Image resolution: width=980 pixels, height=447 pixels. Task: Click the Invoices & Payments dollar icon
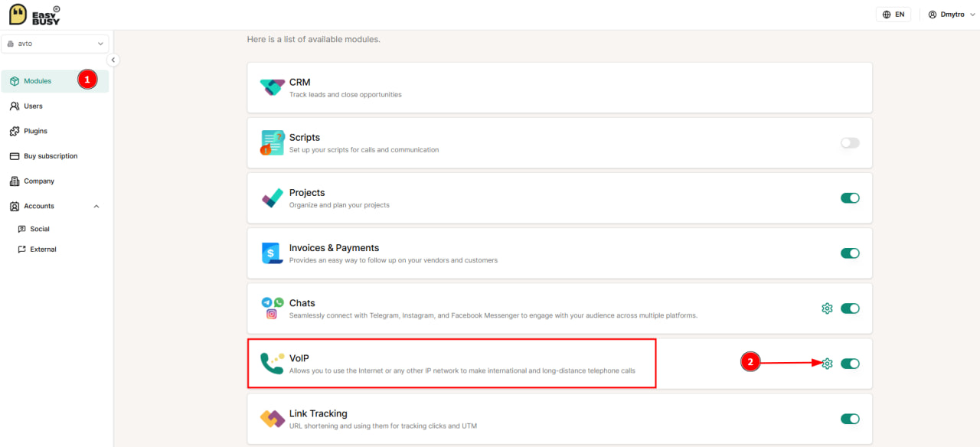[272, 253]
